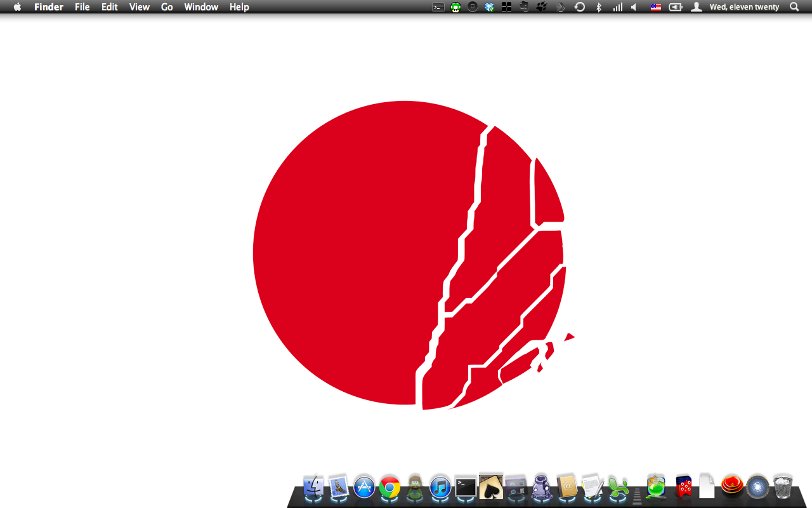The image size is (812, 508).
Task: Open the volume speaker menu
Action: click(634, 7)
